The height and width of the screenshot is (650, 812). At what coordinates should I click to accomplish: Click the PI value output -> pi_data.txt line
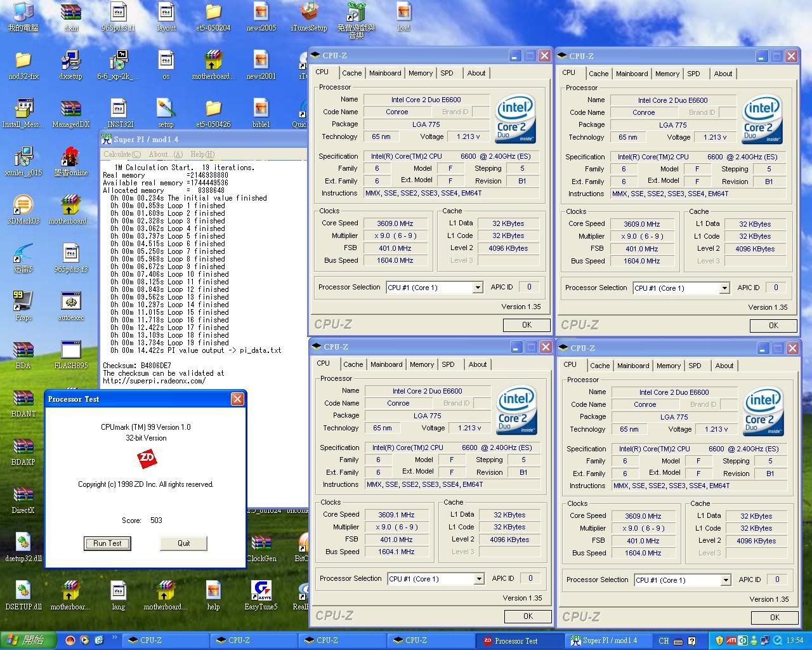(x=196, y=350)
